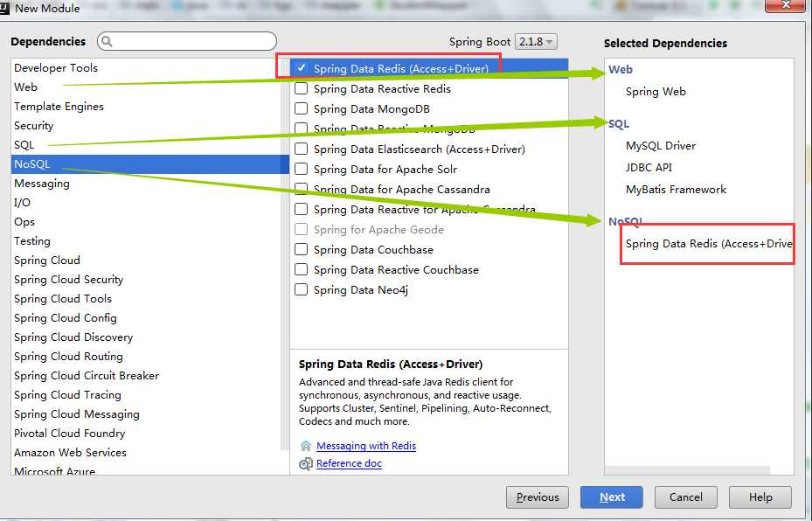Image resolution: width=812 pixels, height=521 pixels.
Task: Open the Spring Boot version dropdown
Action: click(x=536, y=41)
